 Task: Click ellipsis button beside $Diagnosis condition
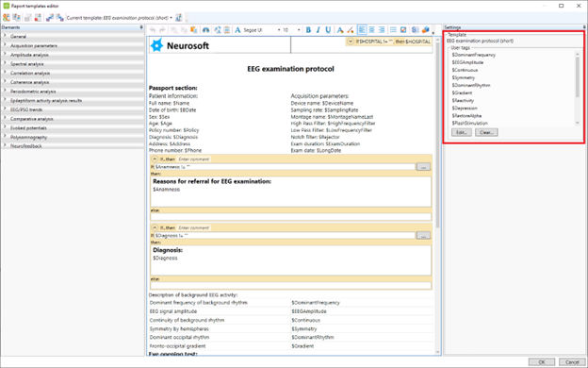pos(423,236)
